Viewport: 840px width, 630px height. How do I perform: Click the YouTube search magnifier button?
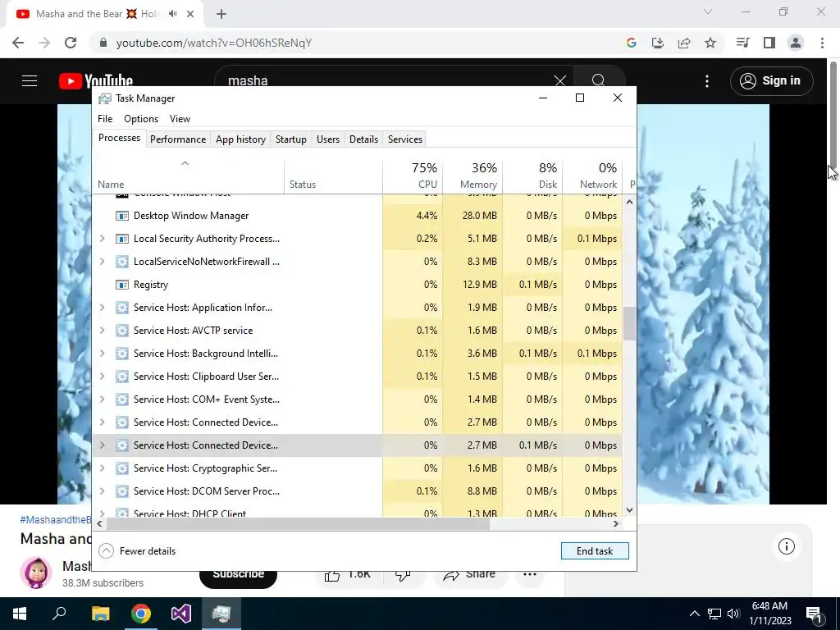coord(598,80)
